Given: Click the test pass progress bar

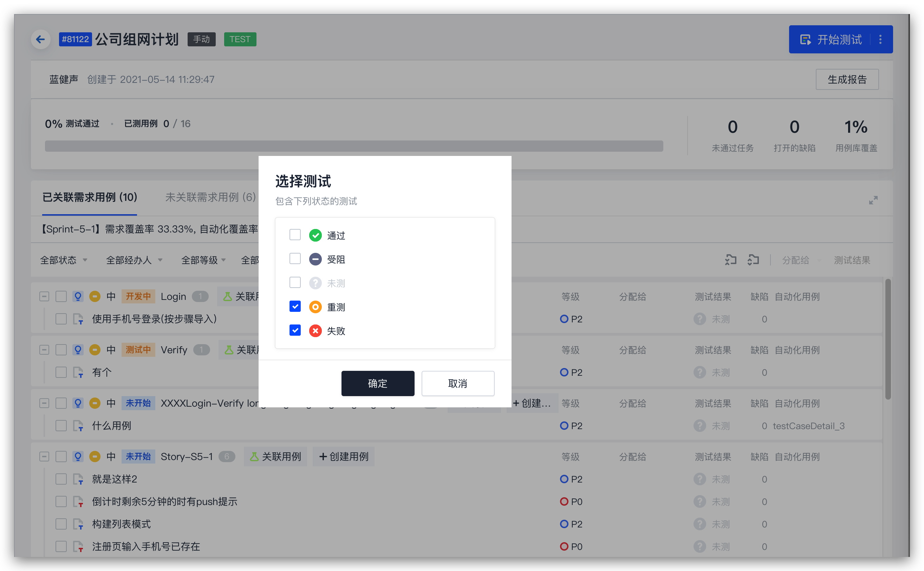Looking at the screenshot, I should 354,146.
